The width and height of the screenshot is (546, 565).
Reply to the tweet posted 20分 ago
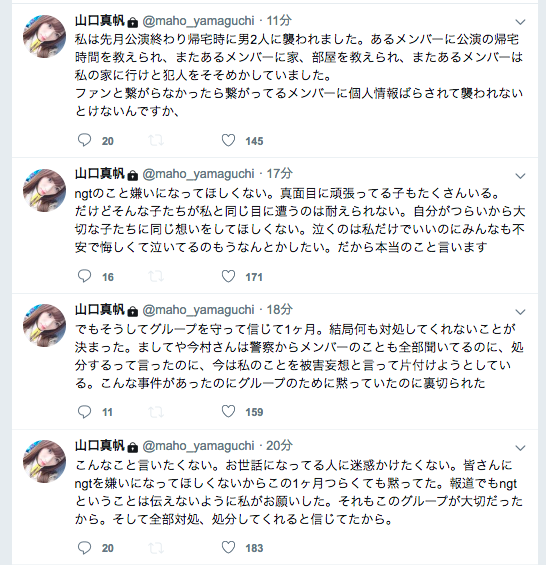pyautogui.click(x=84, y=548)
